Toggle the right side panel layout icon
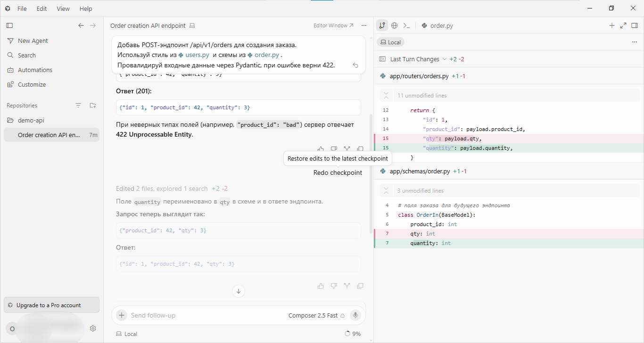The image size is (644, 343). pos(635,25)
